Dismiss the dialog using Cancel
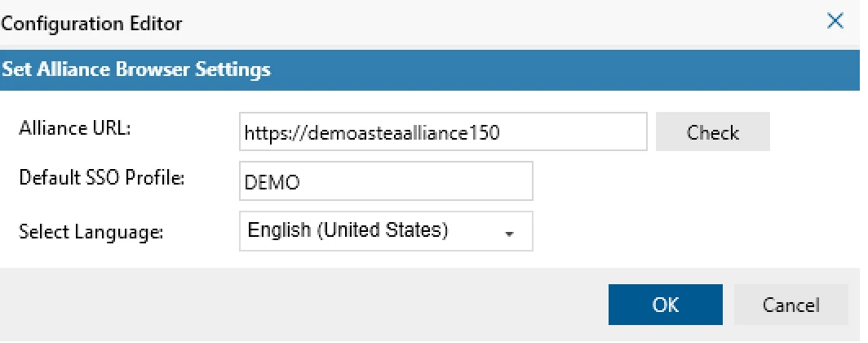 (x=790, y=305)
